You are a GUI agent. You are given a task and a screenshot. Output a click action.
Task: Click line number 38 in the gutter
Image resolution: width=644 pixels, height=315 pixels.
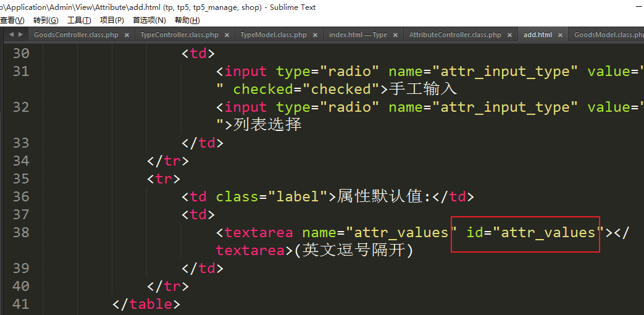pyautogui.click(x=20, y=233)
